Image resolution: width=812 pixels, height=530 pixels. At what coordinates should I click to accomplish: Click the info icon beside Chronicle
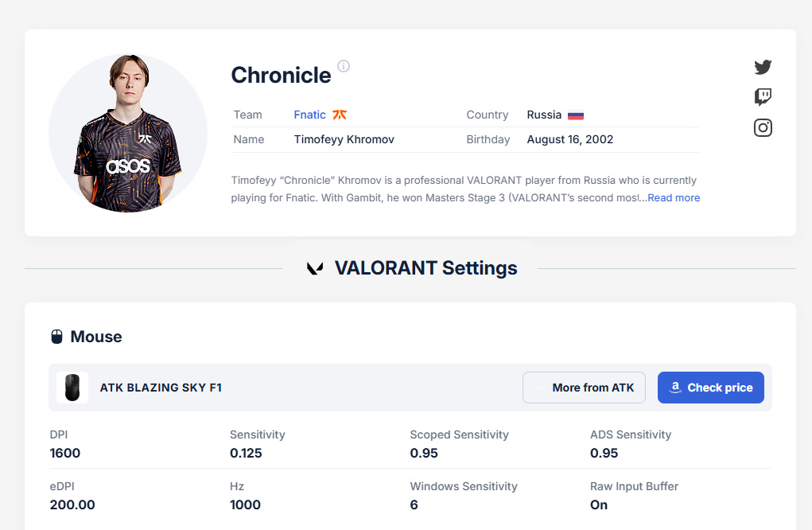pos(344,66)
